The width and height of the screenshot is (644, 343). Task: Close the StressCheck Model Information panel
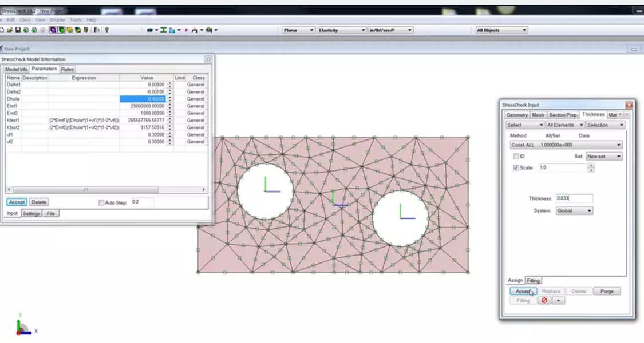[x=208, y=59]
